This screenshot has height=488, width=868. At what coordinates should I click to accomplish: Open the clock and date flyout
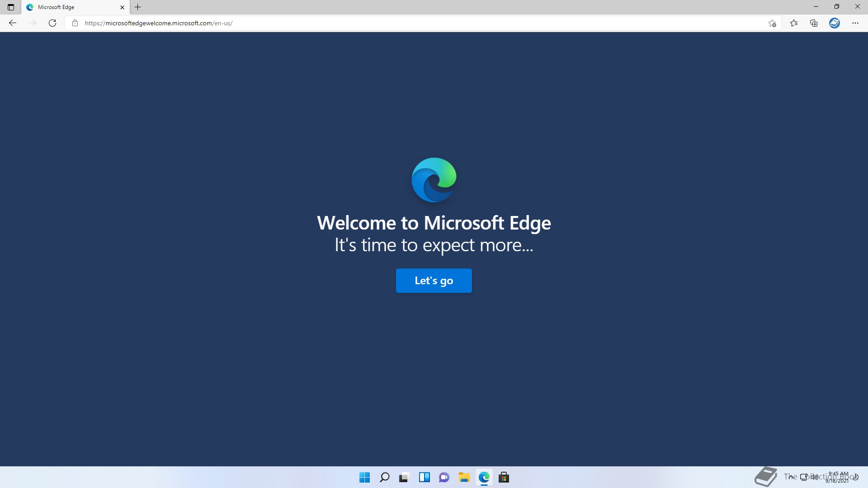(838, 477)
